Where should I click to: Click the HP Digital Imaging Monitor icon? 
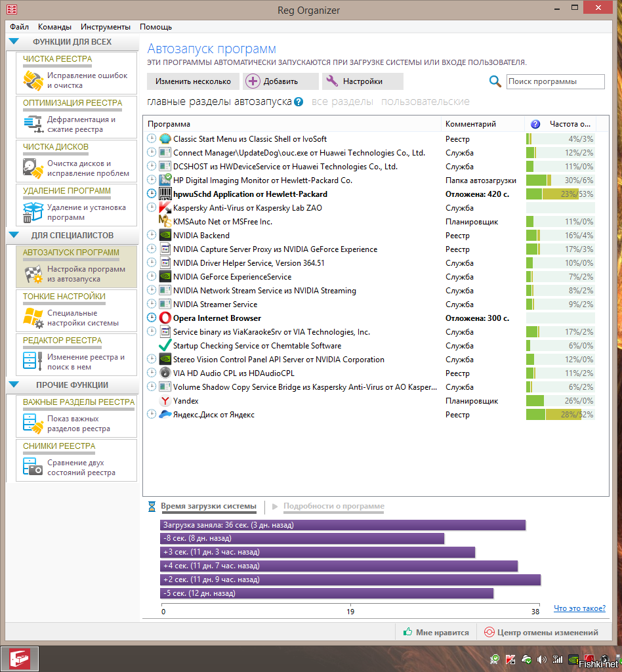pyautogui.click(x=165, y=180)
